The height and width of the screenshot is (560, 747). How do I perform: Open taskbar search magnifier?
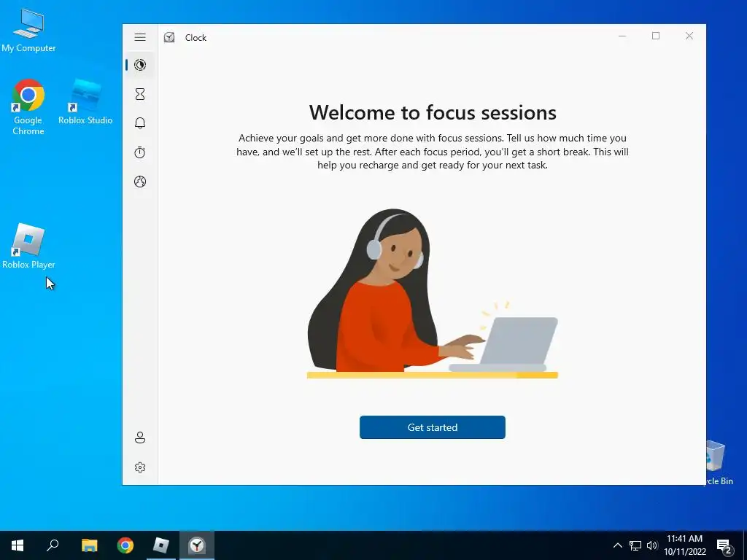pos(53,545)
